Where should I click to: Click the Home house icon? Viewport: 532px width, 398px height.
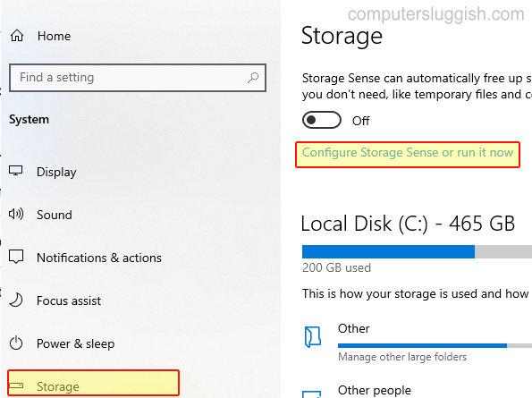17,36
